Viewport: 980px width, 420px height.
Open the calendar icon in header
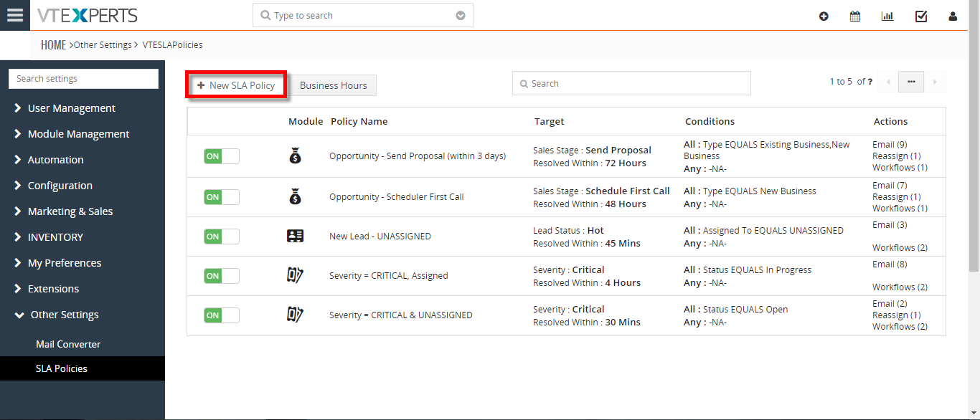click(855, 16)
